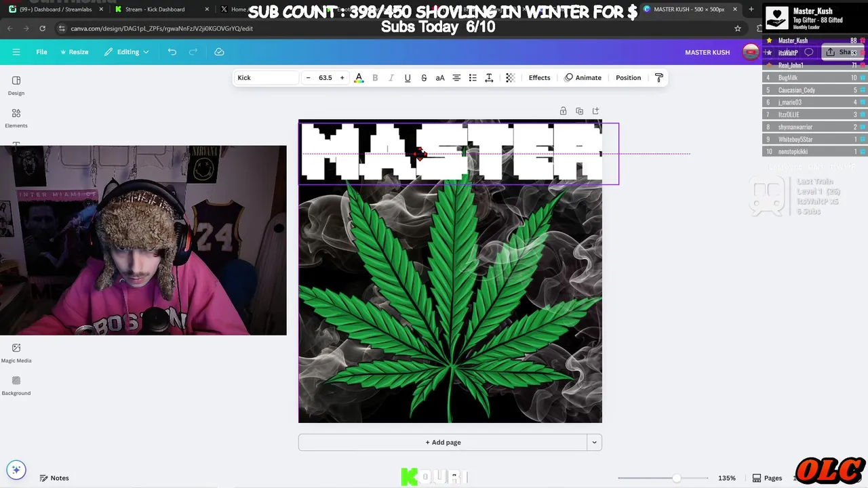Open the transparency checkerboard control
The height and width of the screenshot is (488, 868).
pyautogui.click(x=511, y=78)
